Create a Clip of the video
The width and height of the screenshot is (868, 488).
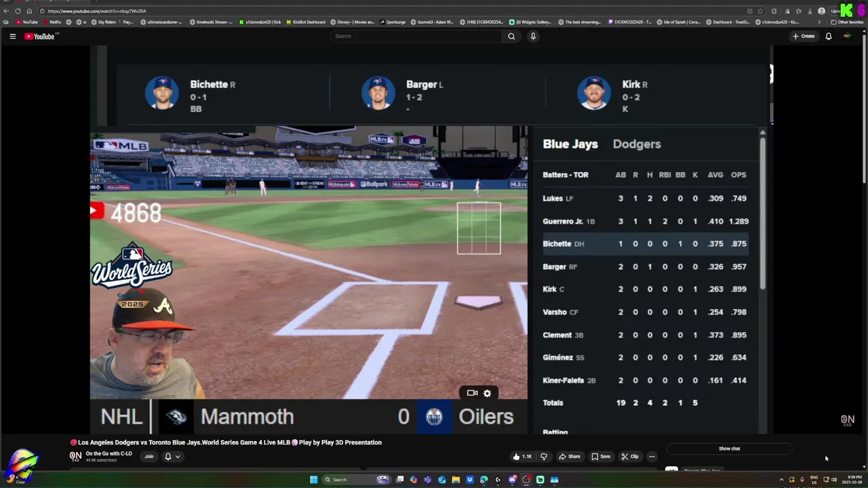pyautogui.click(x=630, y=456)
